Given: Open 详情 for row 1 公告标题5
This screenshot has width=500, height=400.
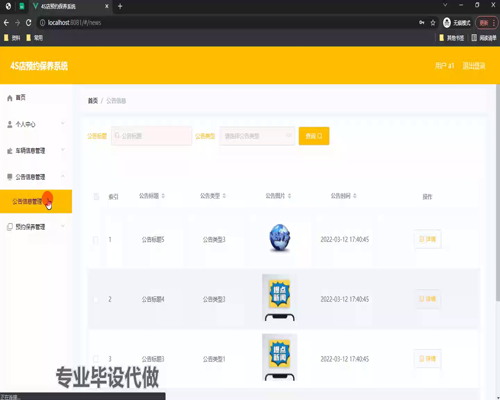Looking at the screenshot, I should (428, 239).
